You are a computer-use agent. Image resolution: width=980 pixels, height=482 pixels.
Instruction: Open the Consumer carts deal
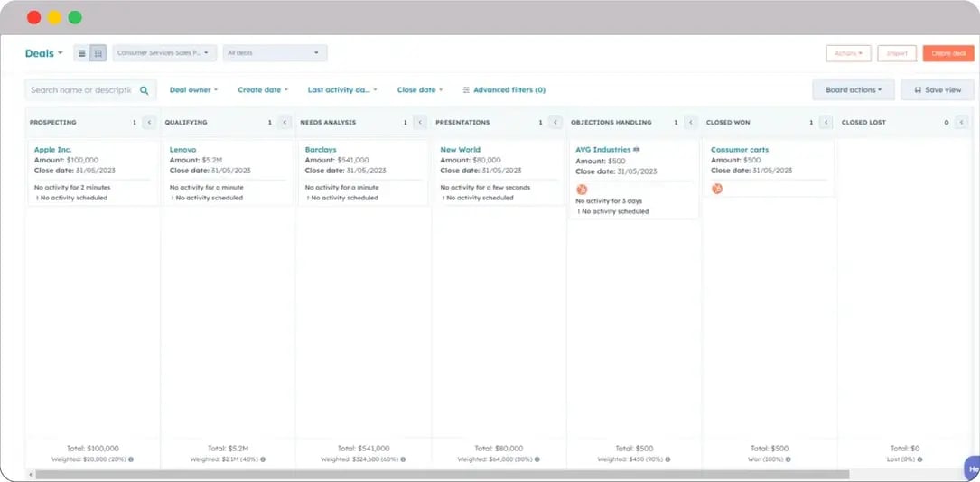point(740,150)
